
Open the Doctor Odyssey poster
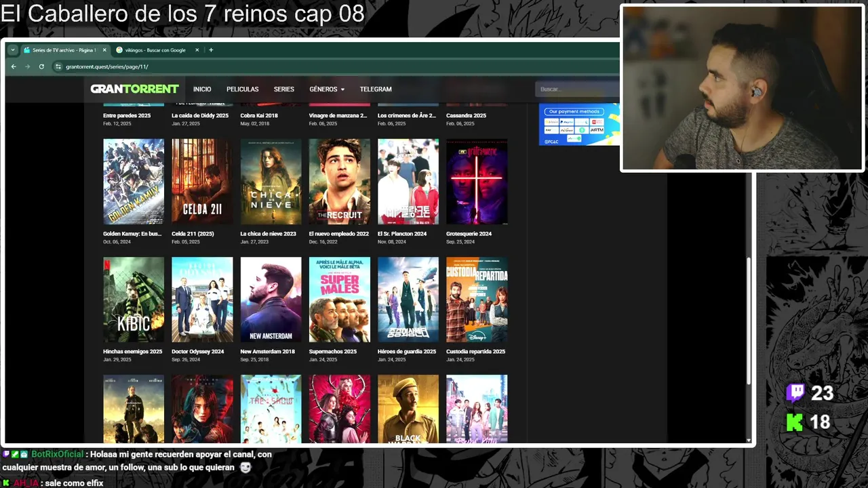pyautogui.click(x=202, y=300)
